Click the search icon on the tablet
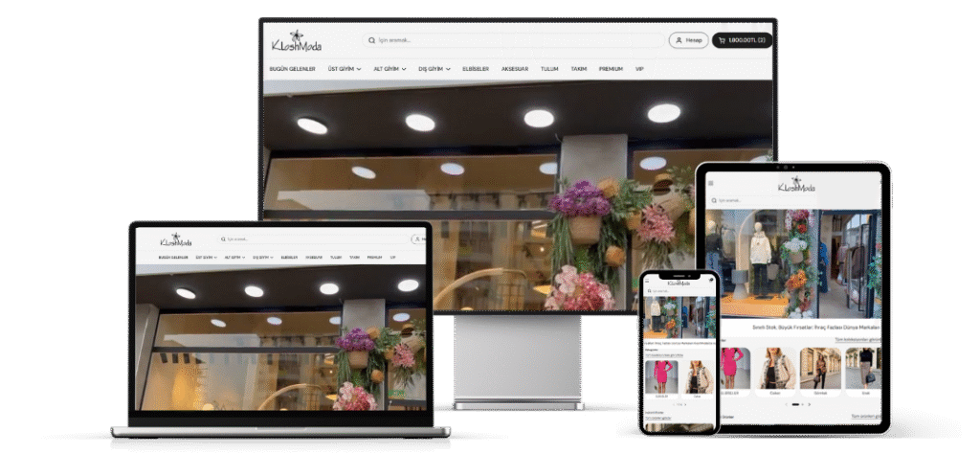 pos(714,200)
